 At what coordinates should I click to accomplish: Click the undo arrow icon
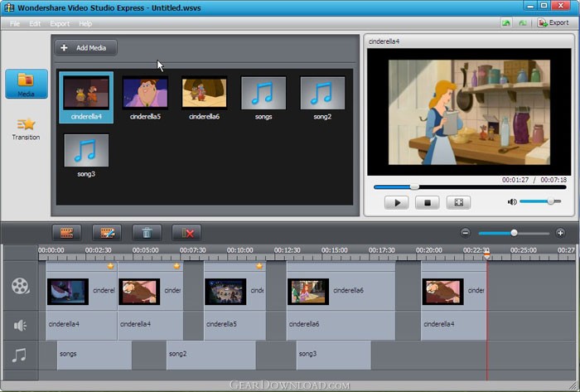pos(505,23)
